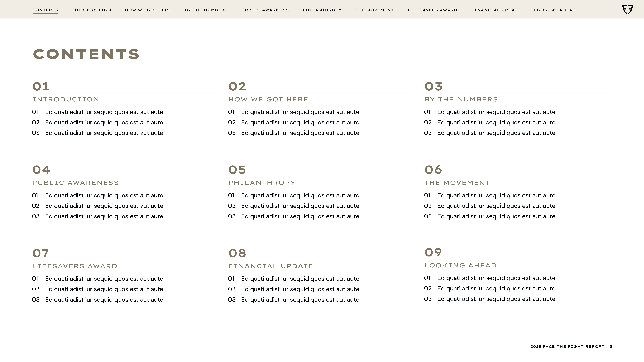Viewport: 644px width, 362px height.
Task: Select item 03 under How We Got Here
Action: [294, 133]
